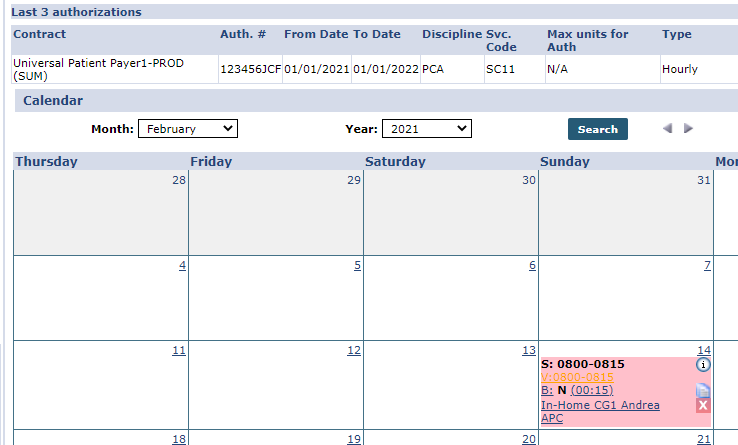Click the APC link in visit

552,418
